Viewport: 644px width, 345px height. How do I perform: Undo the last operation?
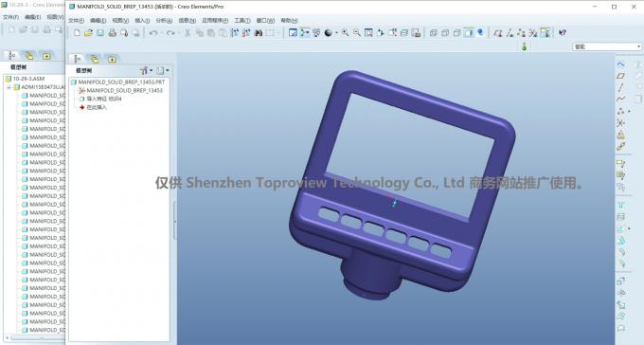tap(153, 33)
